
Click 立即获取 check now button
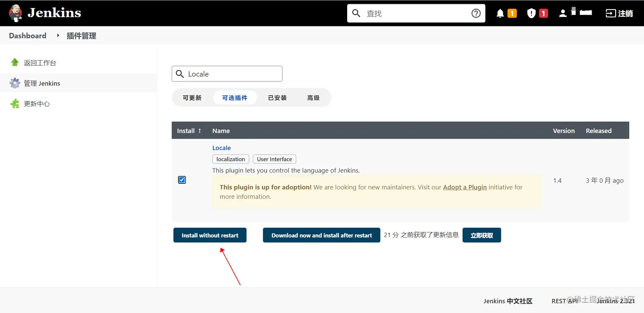point(482,235)
